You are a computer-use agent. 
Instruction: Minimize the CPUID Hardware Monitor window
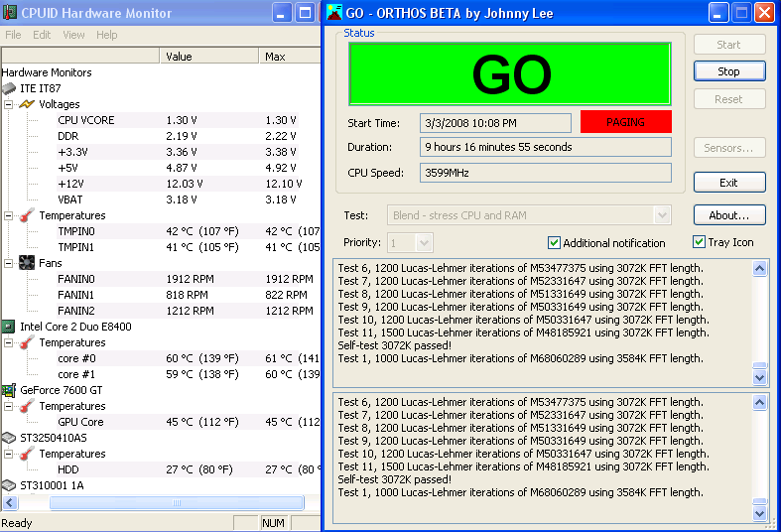point(282,13)
